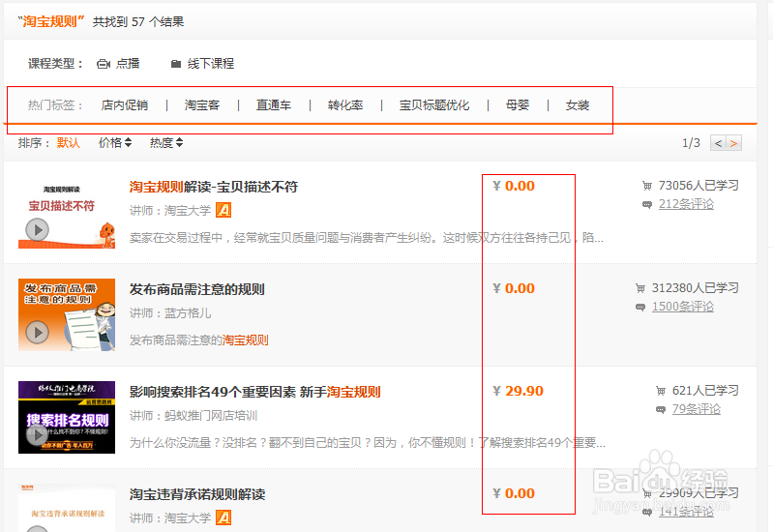Choose the 转化率 hot tag

(345, 105)
